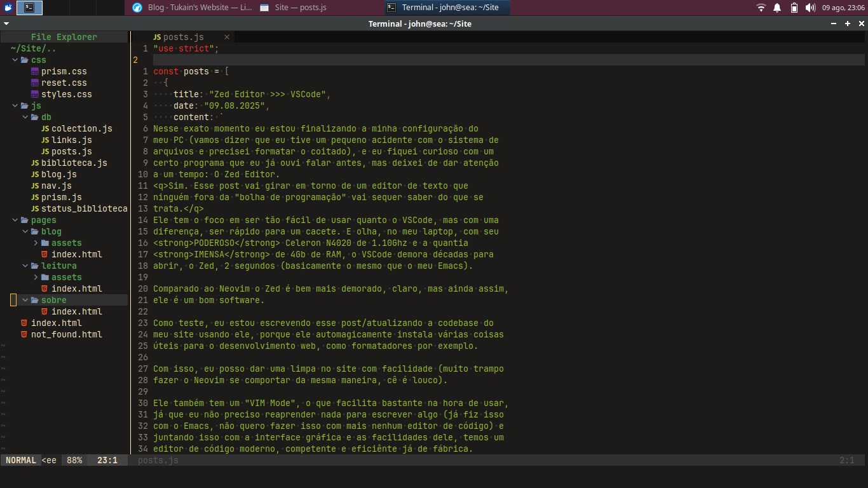Open the applications menu icon in the panel
The width and height of the screenshot is (868, 488).
(8, 8)
